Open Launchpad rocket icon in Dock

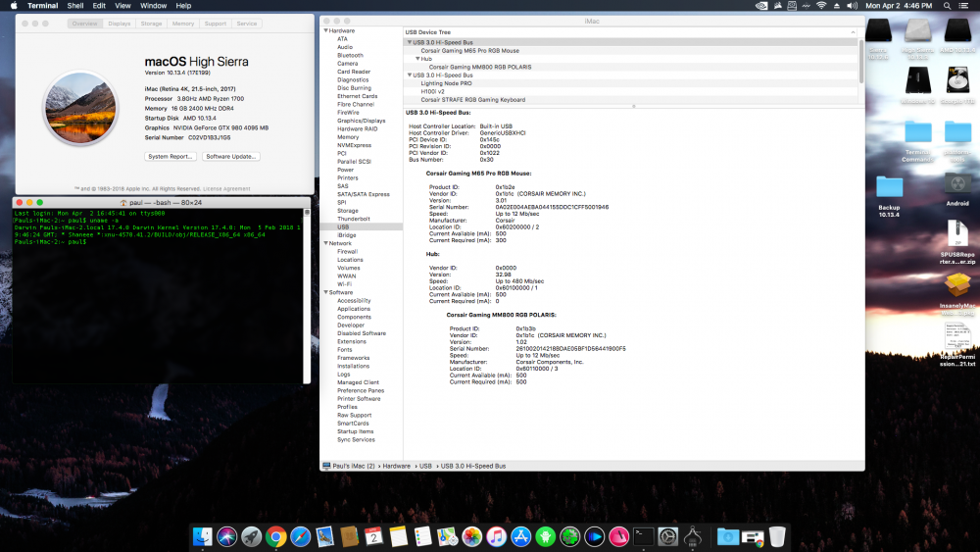251,536
